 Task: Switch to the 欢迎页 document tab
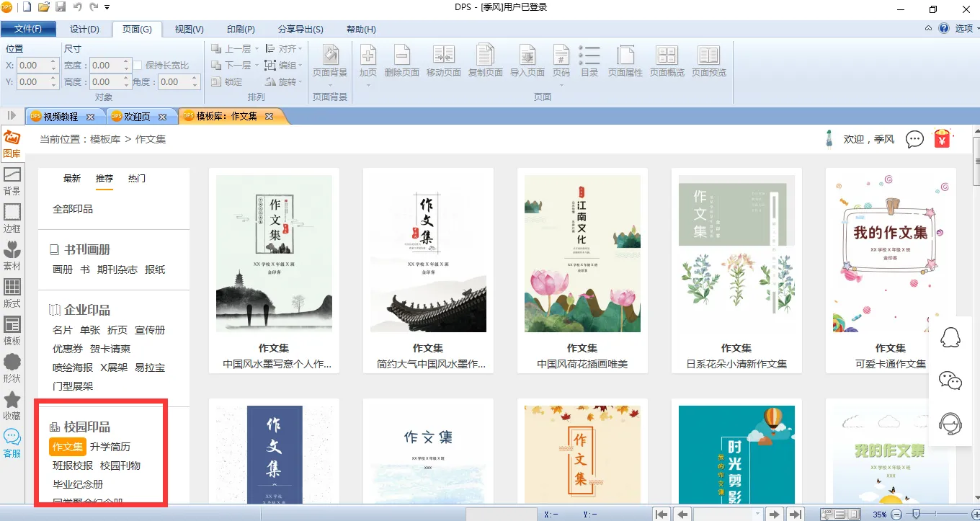point(137,116)
